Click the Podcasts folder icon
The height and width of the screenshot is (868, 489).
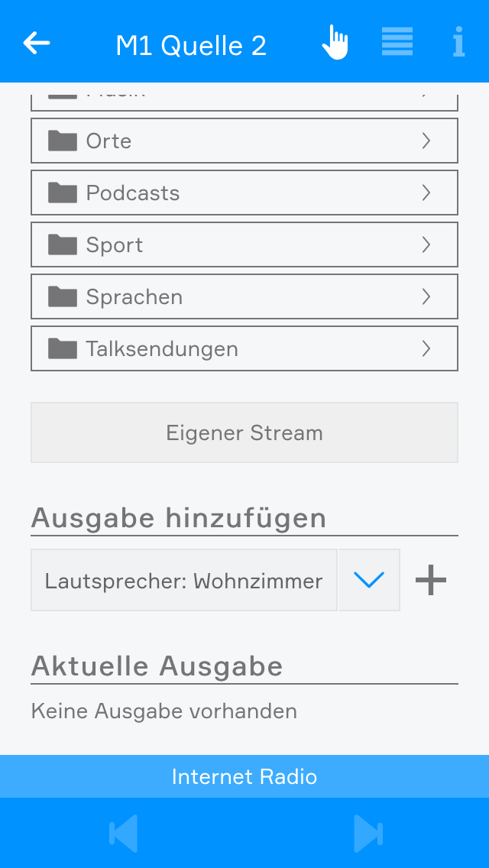point(63,193)
